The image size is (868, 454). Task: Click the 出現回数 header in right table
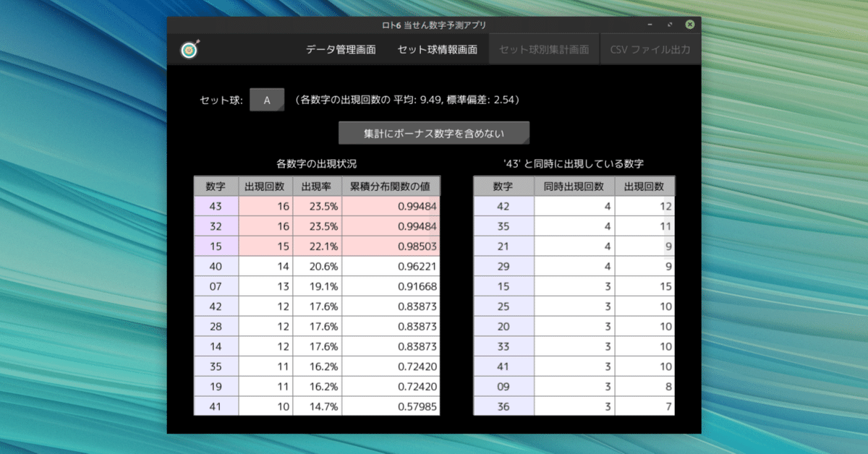click(x=645, y=187)
